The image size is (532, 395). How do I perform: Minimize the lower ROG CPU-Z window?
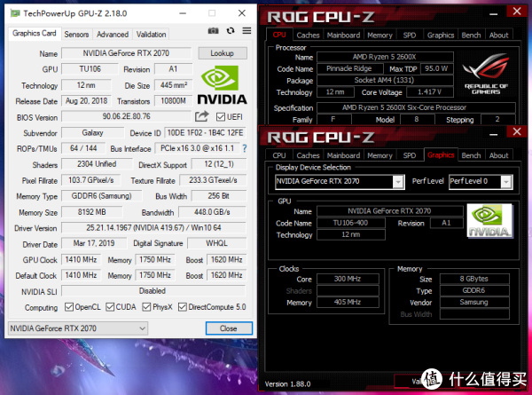(x=493, y=135)
